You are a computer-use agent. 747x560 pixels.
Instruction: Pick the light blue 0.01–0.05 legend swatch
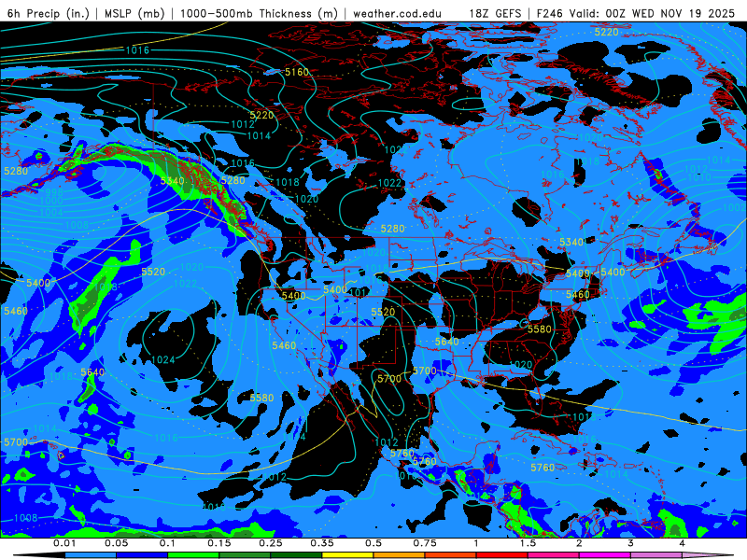point(91,555)
